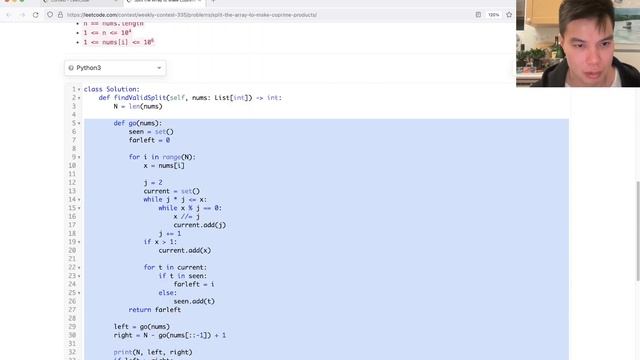Click 'x //= j' on line 16
The image size is (640, 360).
click(x=187, y=217)
